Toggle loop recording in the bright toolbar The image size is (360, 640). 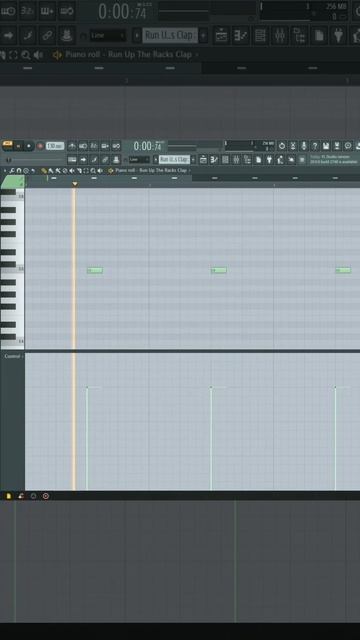click(116, 146)
